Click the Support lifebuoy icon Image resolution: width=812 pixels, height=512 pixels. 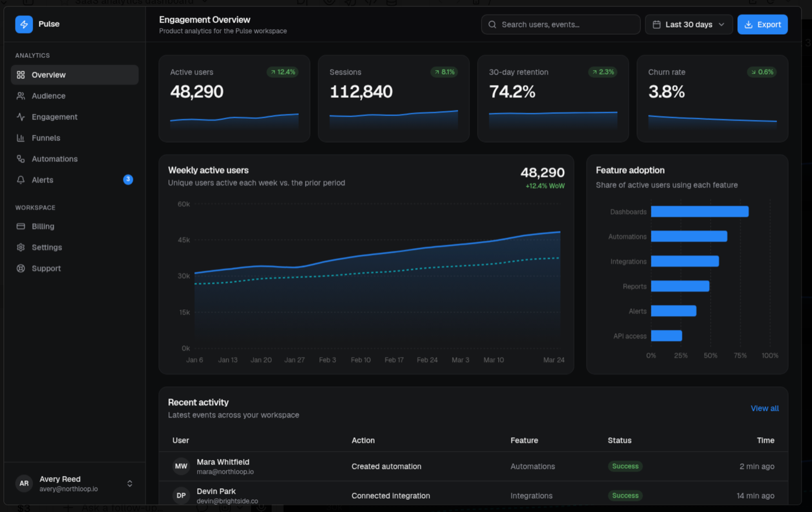point(21,268)
